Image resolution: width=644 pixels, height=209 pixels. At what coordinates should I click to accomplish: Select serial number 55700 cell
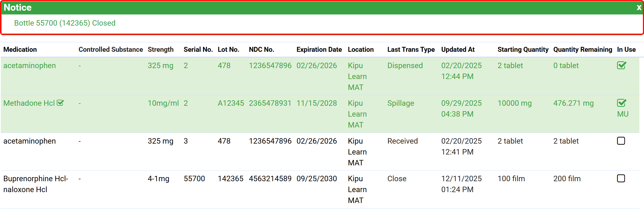194,179
